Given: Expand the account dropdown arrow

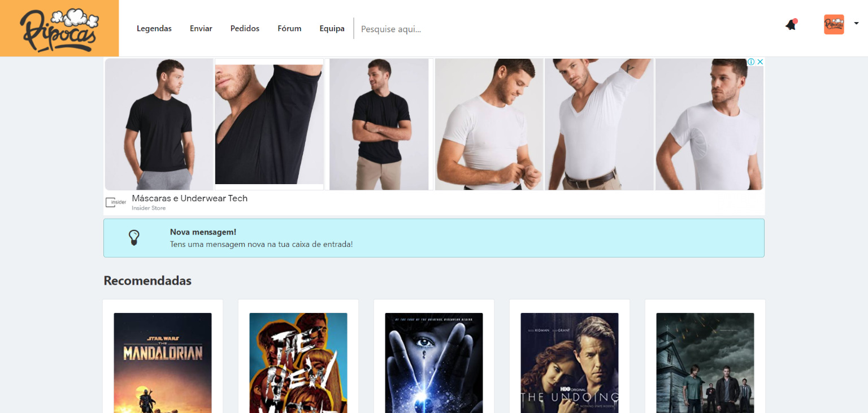Looking at the screenshot, I should click(856, 24).
